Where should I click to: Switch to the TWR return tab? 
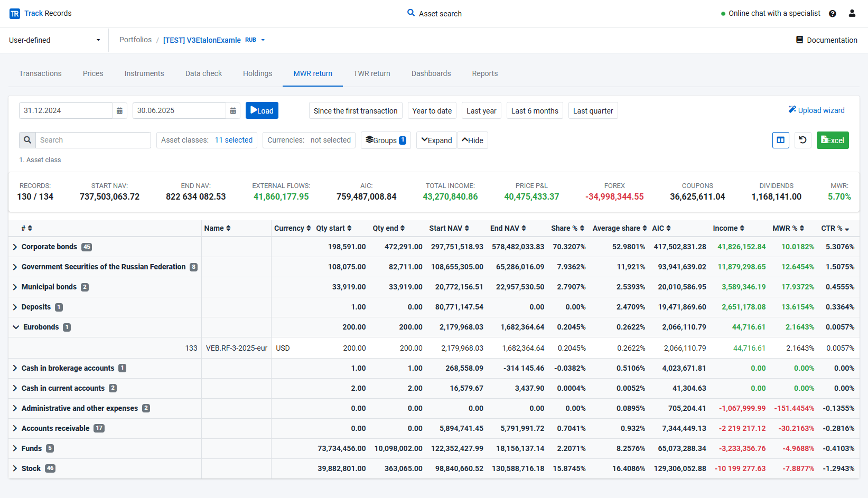(x=372, y=73)
